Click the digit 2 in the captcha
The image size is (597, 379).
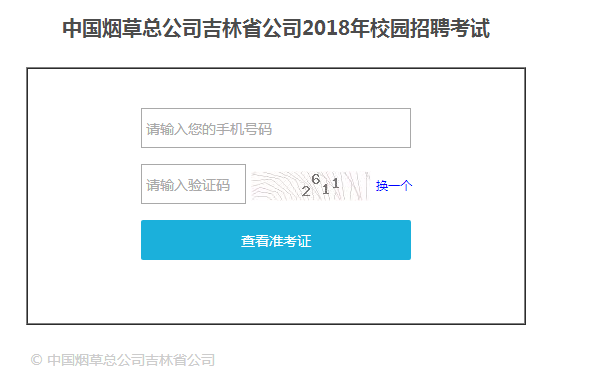[x=306, y=191]
